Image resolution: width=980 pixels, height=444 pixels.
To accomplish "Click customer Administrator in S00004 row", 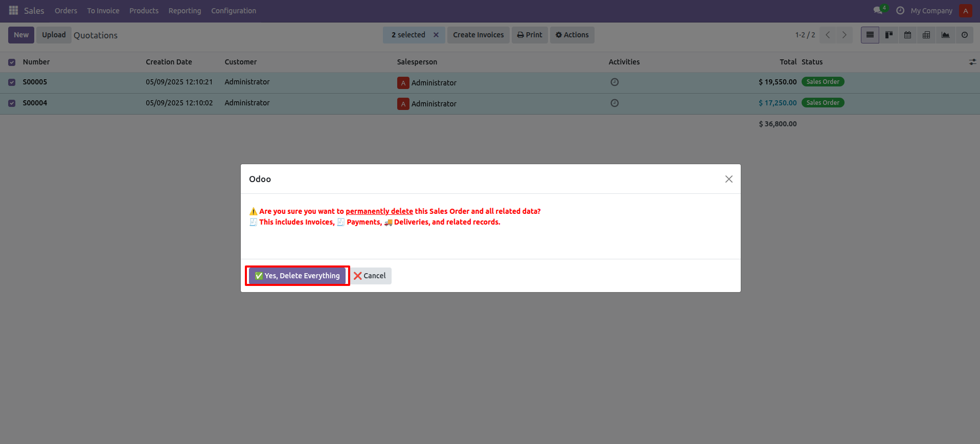I will coord(247,103).
